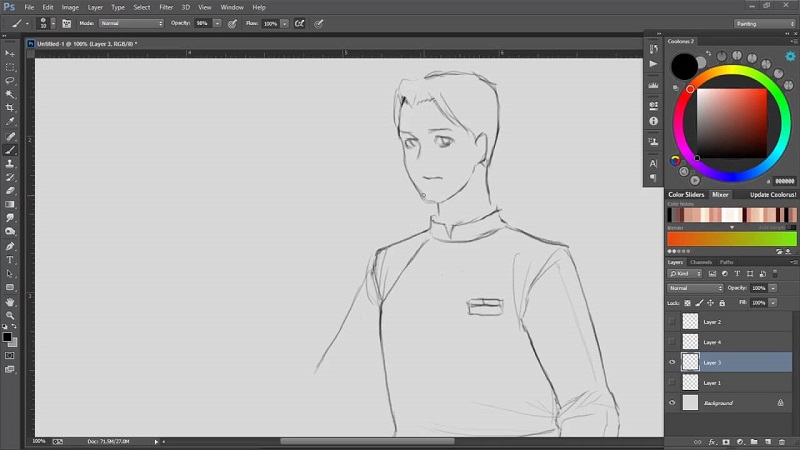Hide the Background layer
The width and height of the screenshot is (800, 450).
[672, 403]
